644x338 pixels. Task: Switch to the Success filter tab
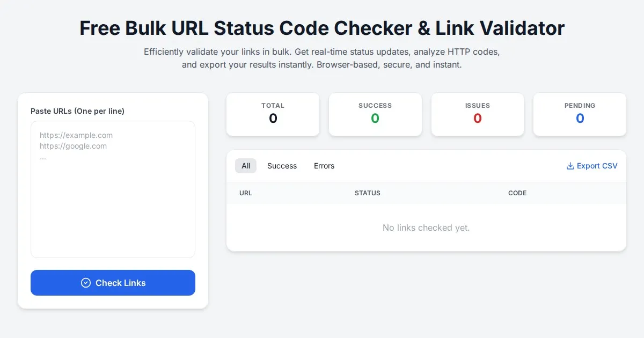tap(282, 166)
